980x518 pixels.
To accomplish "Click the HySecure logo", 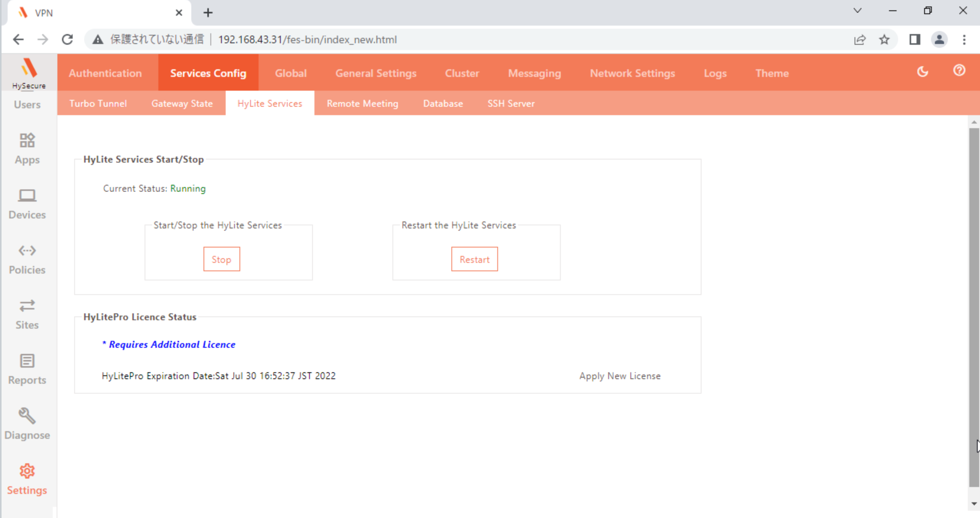I will (29, 73).
